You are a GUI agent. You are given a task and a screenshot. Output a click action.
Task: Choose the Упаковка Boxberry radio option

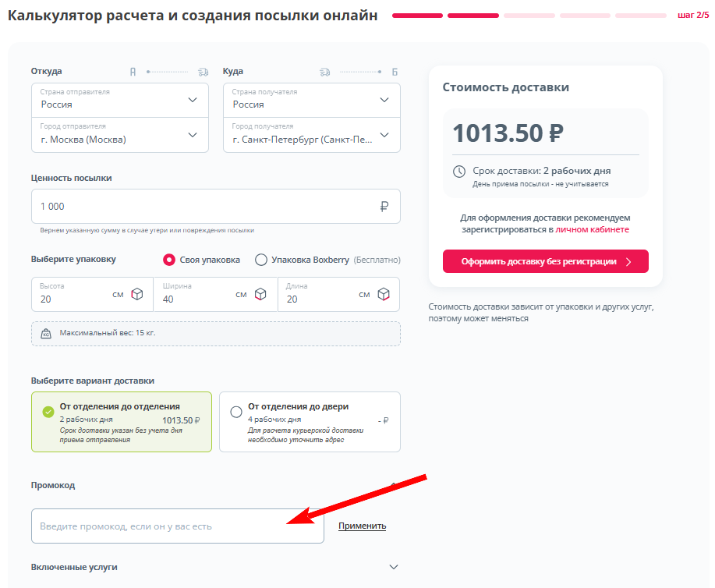pyautogui.click(x=261, y=260)
